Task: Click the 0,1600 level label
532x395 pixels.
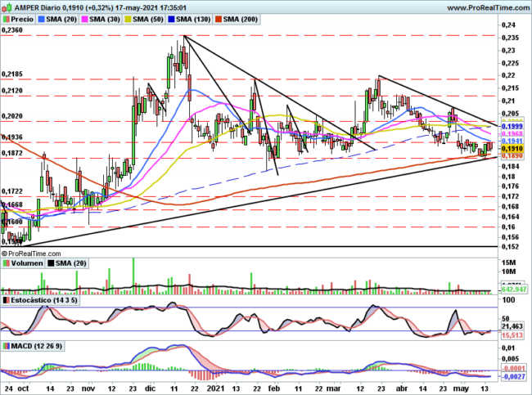Action: click(x=12, y=222)
